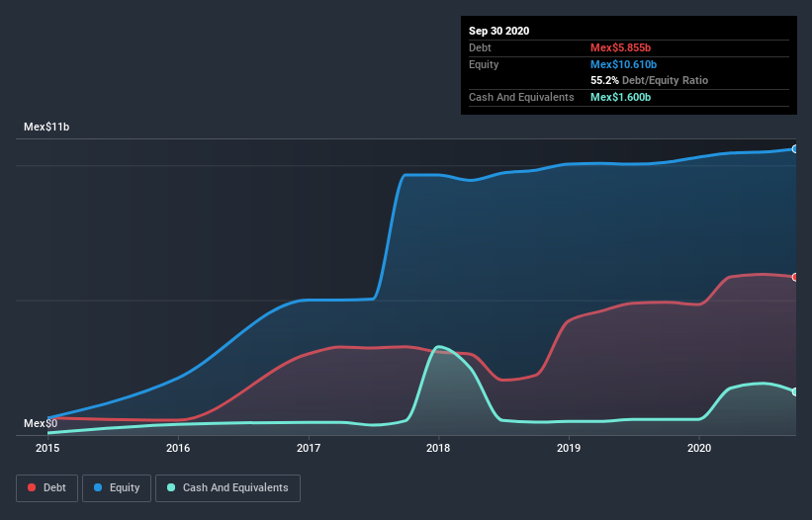Click Cash And Equivalents label in tooltip

(x=521, y=97)
